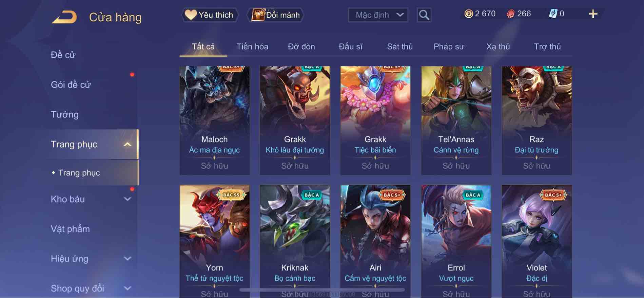
Task: Expand the Kho báu sidebar section
Action: [x=128, y=199]
